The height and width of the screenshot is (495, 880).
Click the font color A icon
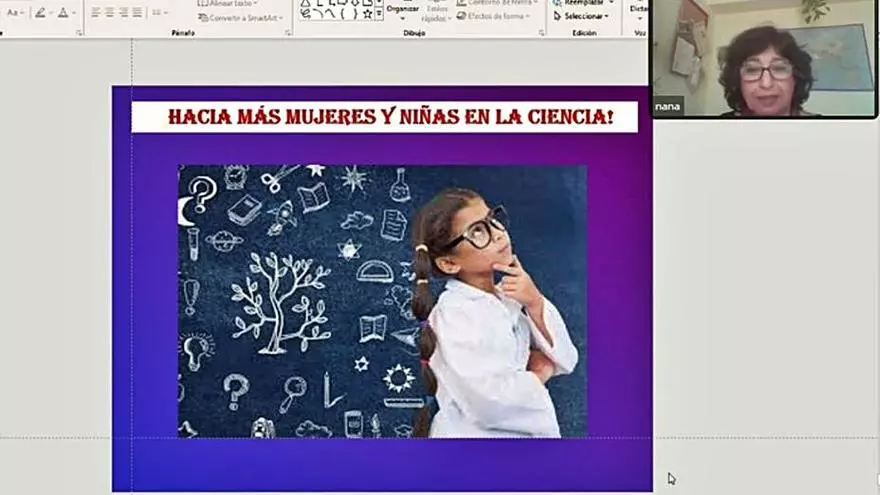63,13
